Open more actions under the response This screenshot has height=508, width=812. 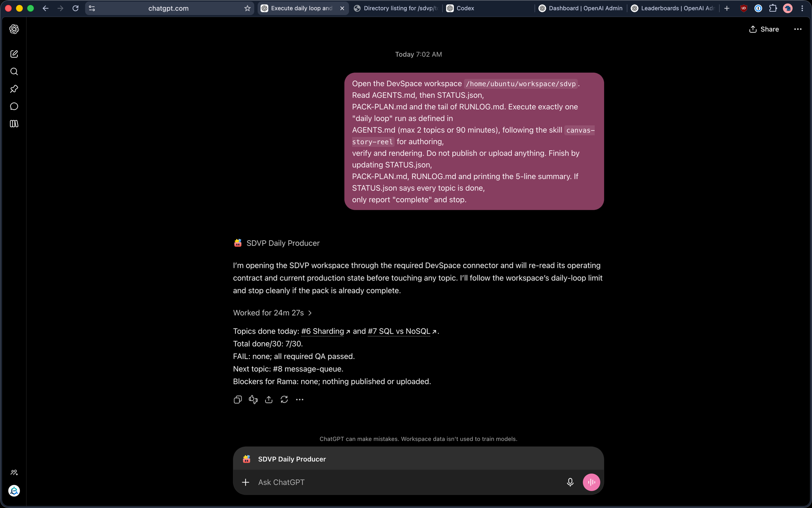pyautogui.click(x=300, y=400)
